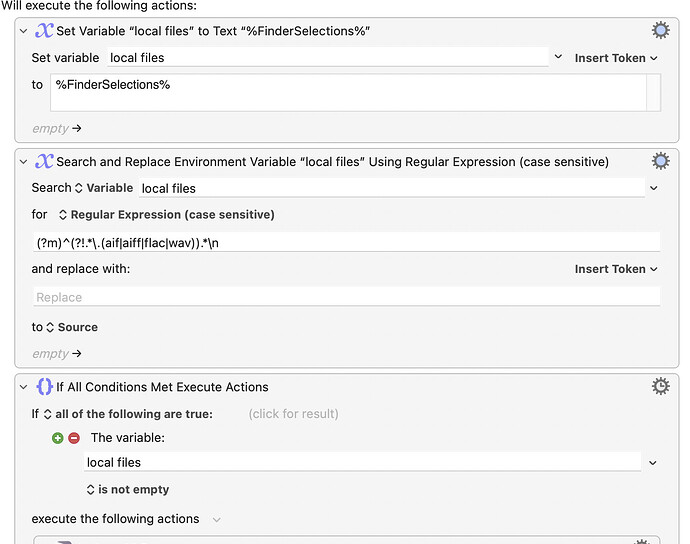Image resolution: width=690 pixels, height=544 pixels.
Task: Open gear menu for Set Variable action
Action: [x=661, y=30]
